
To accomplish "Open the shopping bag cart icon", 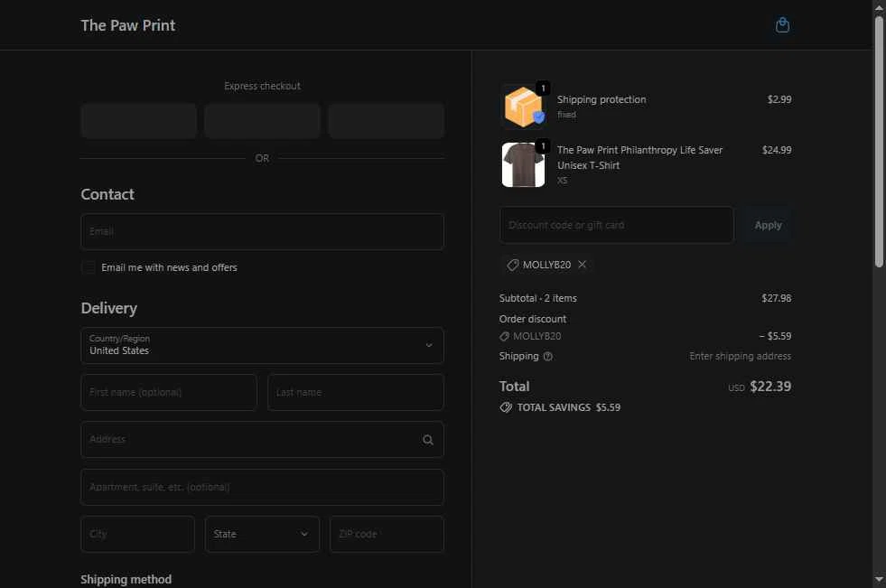I will tap(782, 25).
